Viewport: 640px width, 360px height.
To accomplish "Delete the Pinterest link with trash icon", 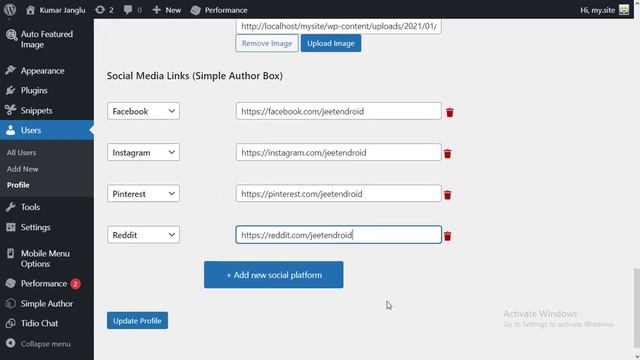I will [x=448, y=195].
